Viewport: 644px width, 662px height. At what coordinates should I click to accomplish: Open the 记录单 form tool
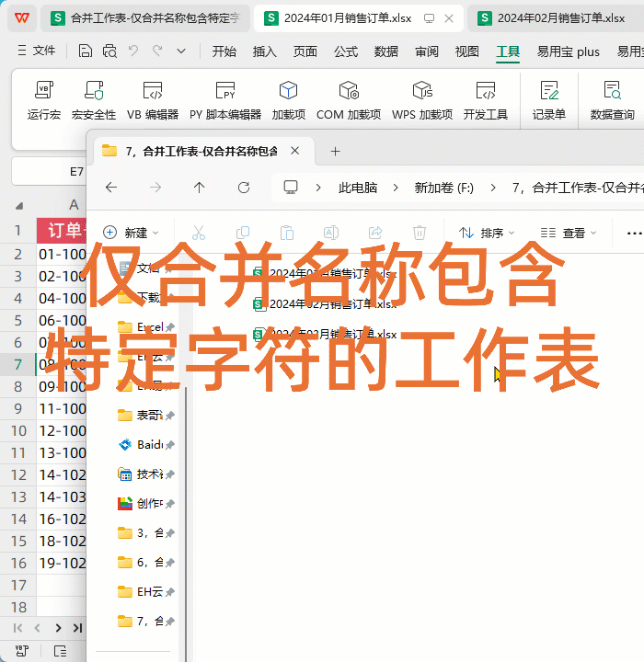coord(549,100)
